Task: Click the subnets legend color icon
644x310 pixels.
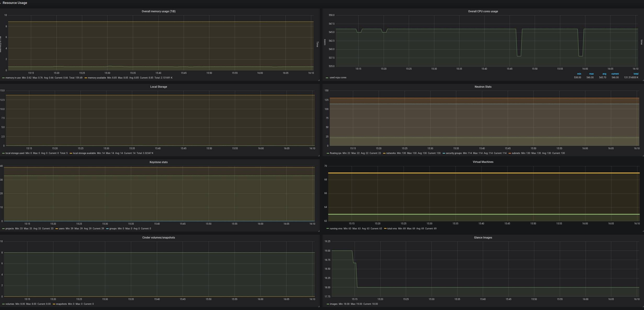Action: 510,153
